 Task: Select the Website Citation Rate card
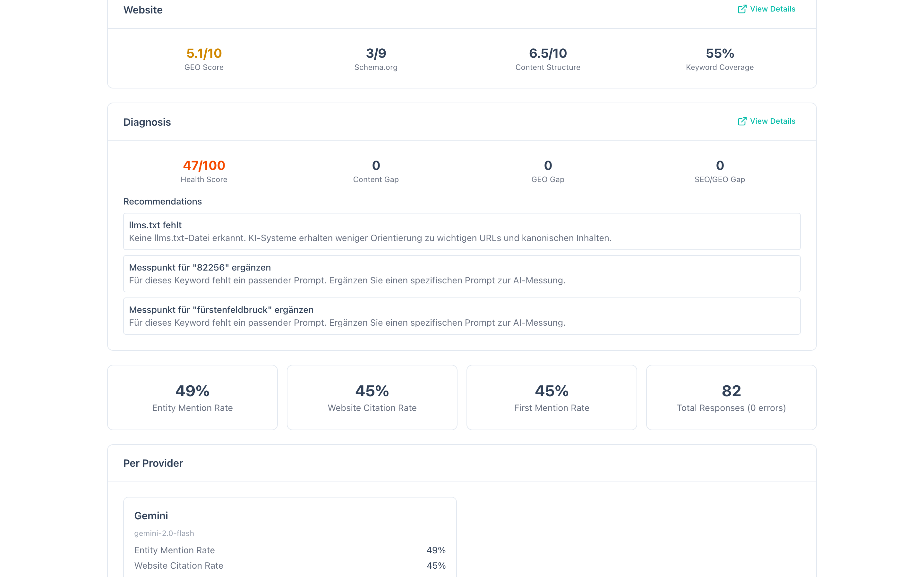pos(372,397)
